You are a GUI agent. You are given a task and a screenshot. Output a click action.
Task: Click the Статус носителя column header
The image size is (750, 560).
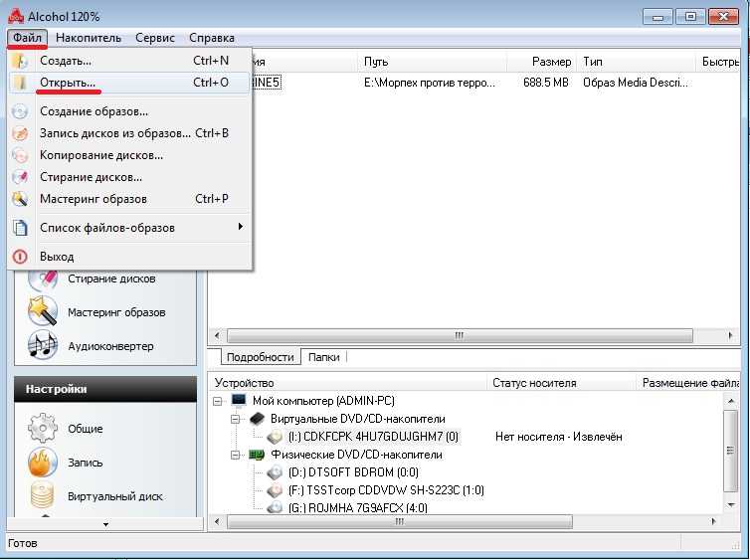[562, 383]
